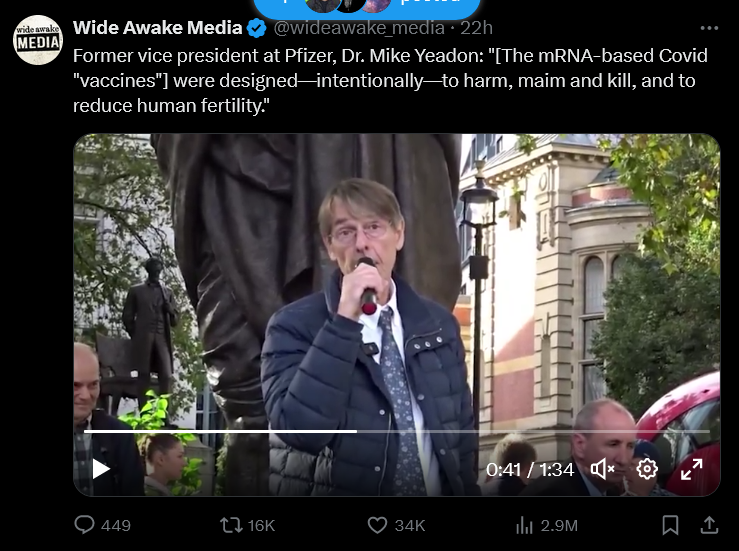Like the post with heart icon
This screenshot has width=739, height=551.
[377, 525]
